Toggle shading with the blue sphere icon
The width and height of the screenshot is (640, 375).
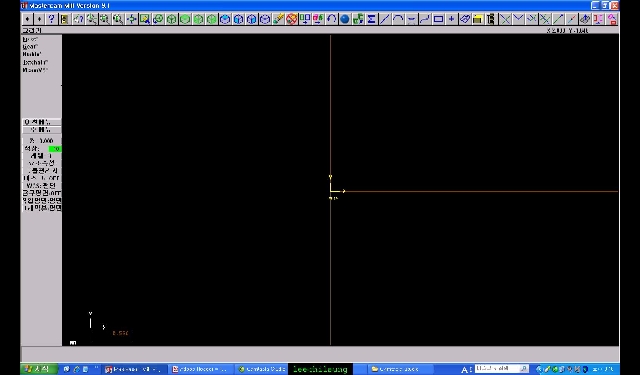click(345, 19)
